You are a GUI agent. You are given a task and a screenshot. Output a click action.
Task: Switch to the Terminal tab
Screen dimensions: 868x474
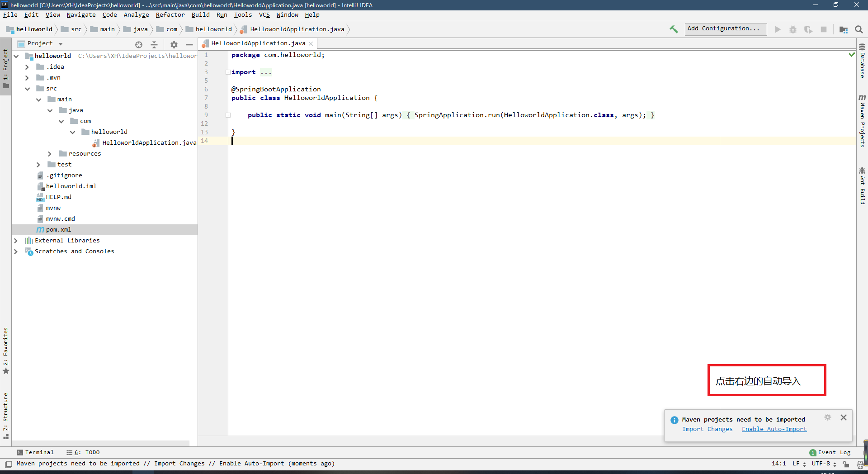coord(35,452)
